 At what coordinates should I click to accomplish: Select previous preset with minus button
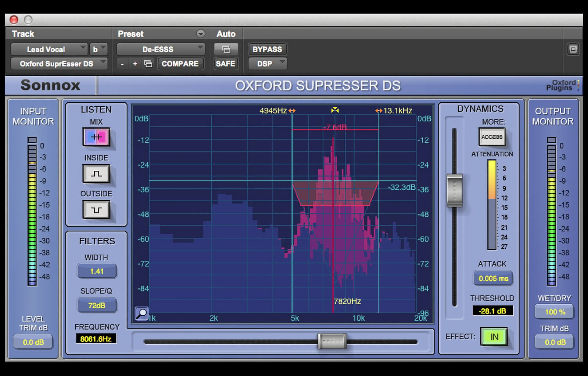pos(122,64)
